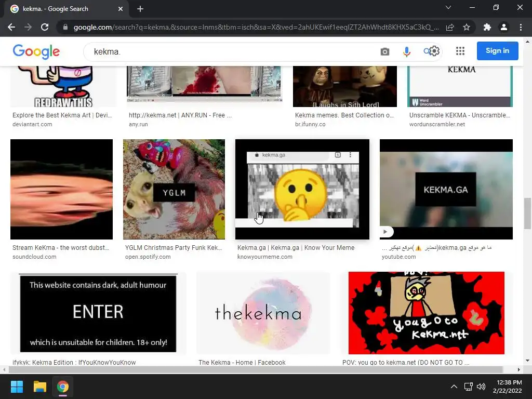Open the http://kekma.net ANY.RUN link
The image size is (532, 399).
click(x=180, y=115)
